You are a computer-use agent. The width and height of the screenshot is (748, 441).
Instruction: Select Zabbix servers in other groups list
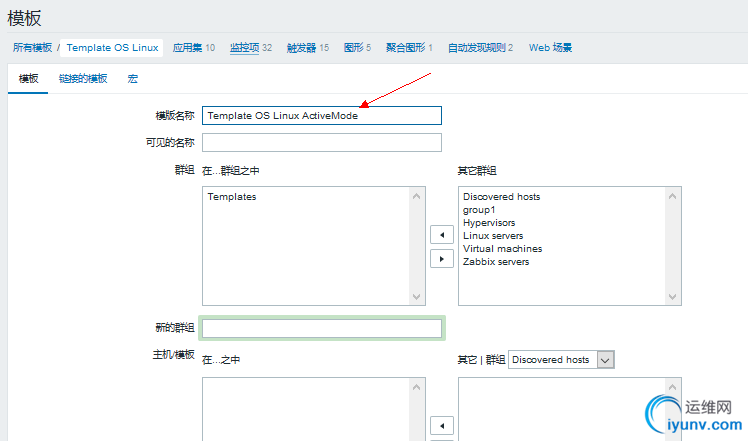click(496, 262)
